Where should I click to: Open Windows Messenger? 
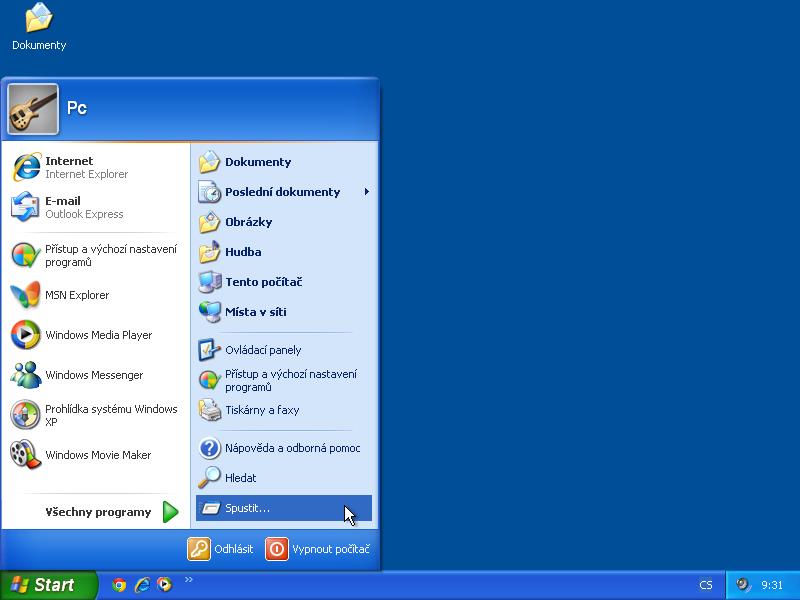(x=95, y=375)
